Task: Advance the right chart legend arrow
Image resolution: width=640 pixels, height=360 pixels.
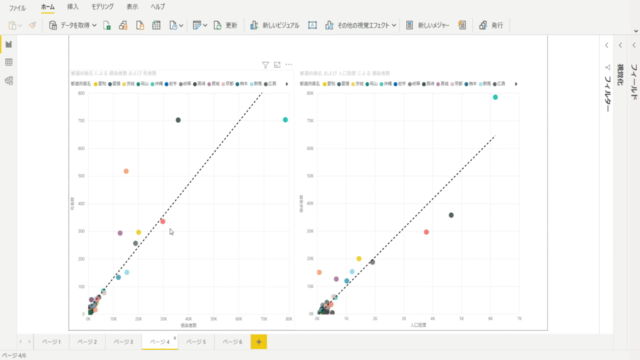Action: pos(516,84)
